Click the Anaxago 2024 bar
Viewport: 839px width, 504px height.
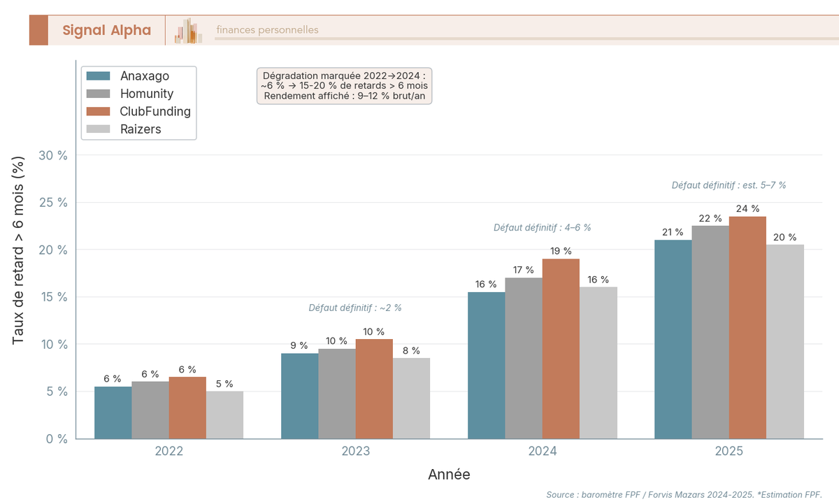pos(486,366)
